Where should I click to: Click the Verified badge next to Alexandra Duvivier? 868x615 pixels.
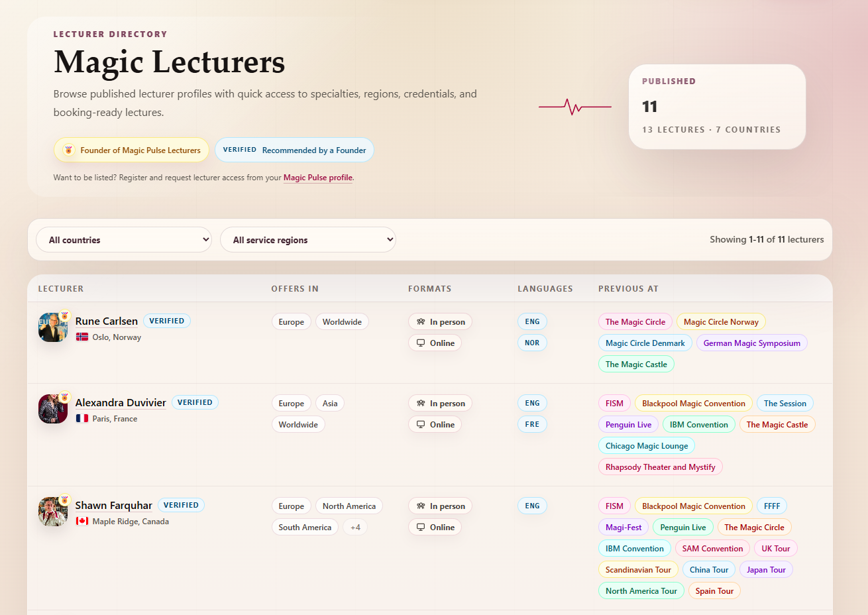195,402
